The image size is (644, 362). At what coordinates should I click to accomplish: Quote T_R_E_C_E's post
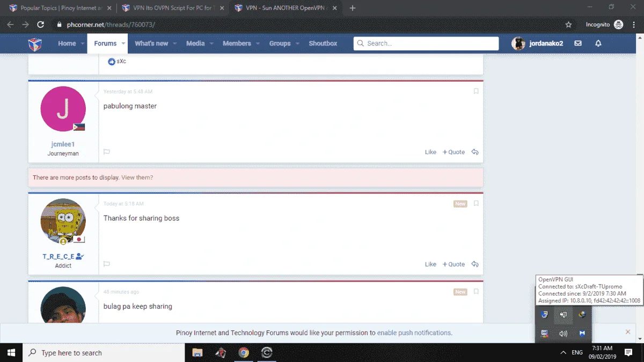(453, 264)
